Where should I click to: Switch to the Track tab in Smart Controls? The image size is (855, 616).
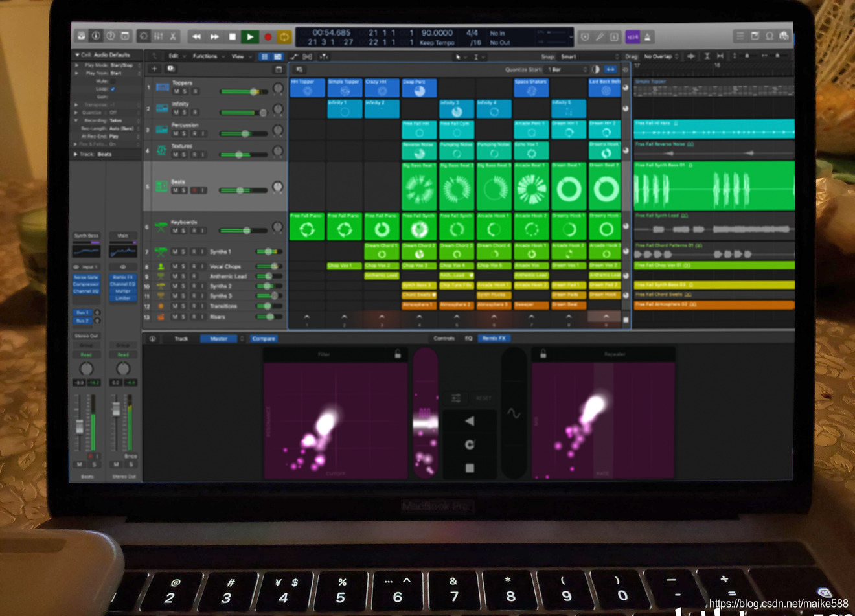pos(181,339)
